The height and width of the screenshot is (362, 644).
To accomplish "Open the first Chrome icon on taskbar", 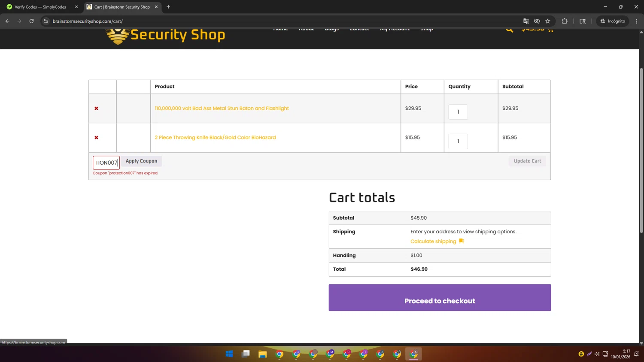I will (279, 354).
